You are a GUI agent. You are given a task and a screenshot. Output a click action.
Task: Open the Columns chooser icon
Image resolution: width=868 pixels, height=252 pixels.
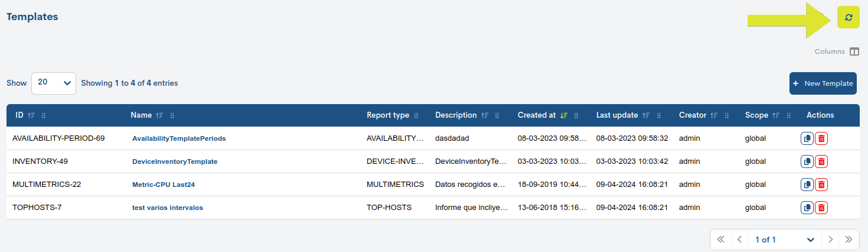tap(854, 51)
